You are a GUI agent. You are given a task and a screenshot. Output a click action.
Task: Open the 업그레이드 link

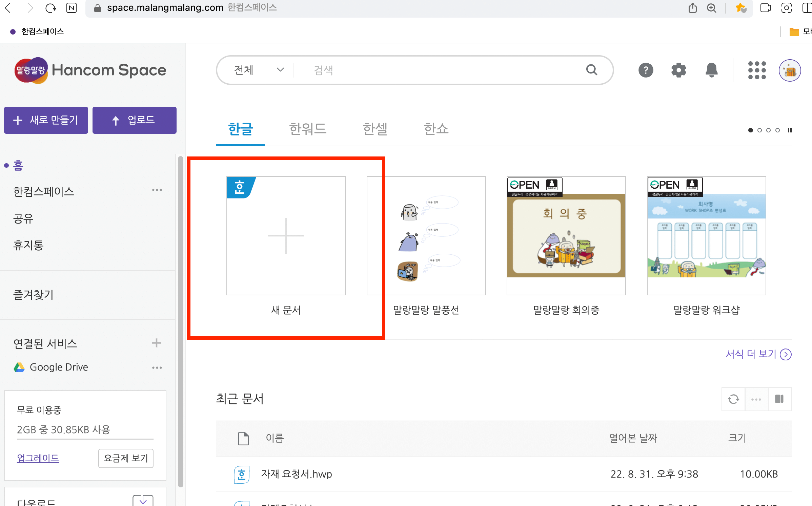tap(38, 458)
